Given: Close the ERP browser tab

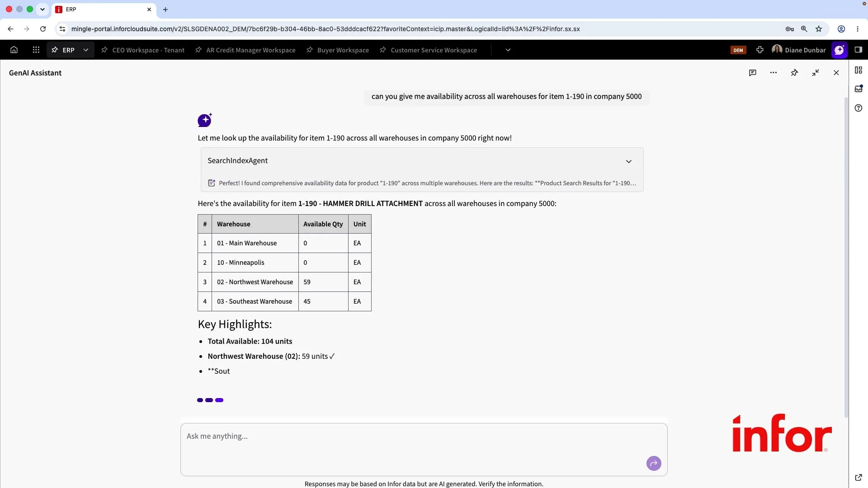Looking at the screenshot, I should (149, 9).
